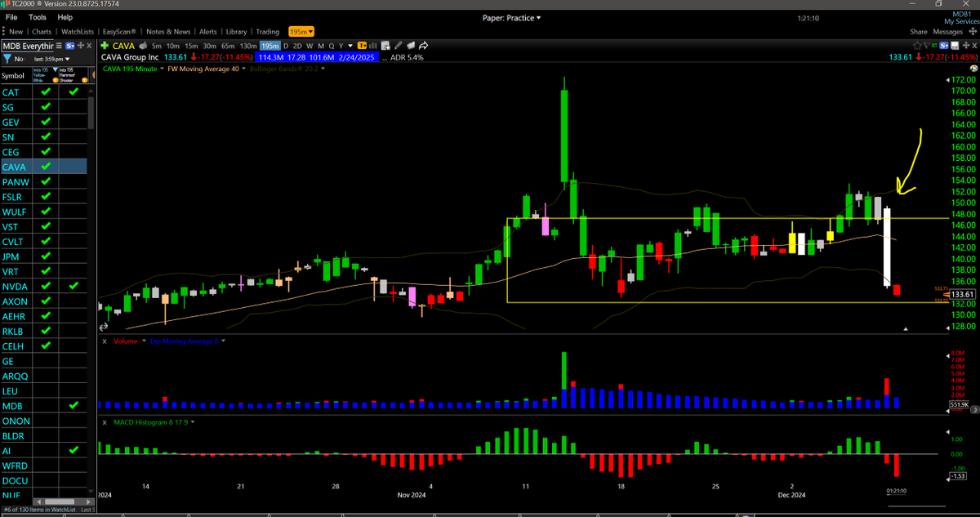
Task: Open the File menu
Action: (11, 17)
